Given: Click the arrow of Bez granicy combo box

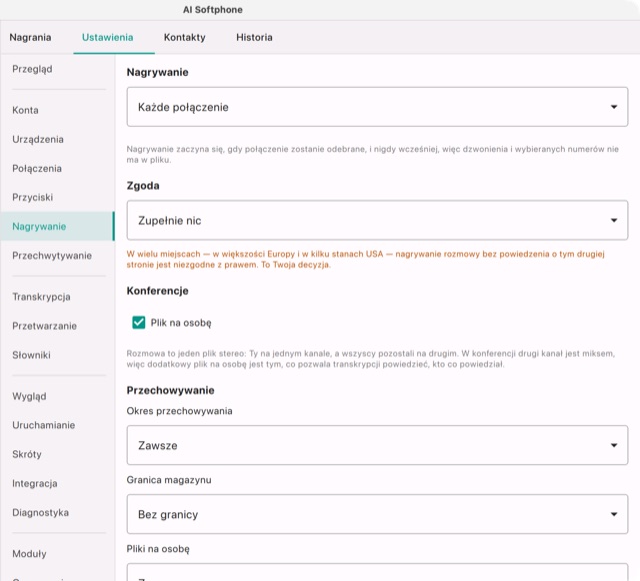Looking at the screenshot, I should click(x=613, y=514).
